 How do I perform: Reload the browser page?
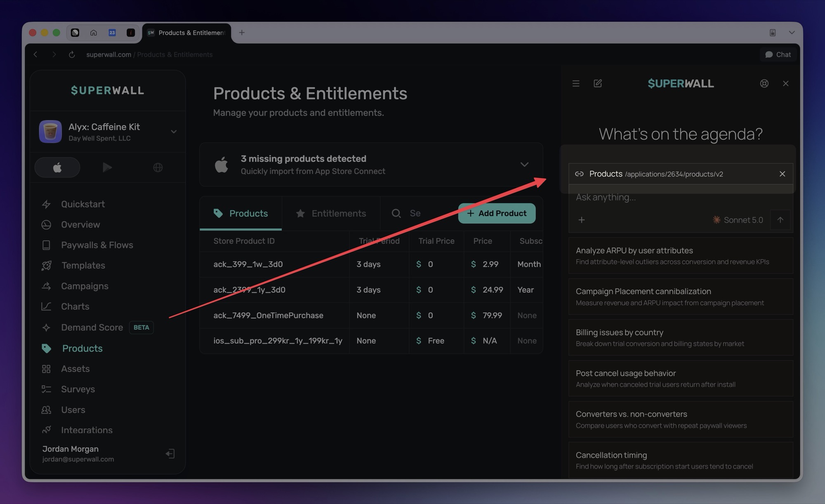tap(72, 54)
